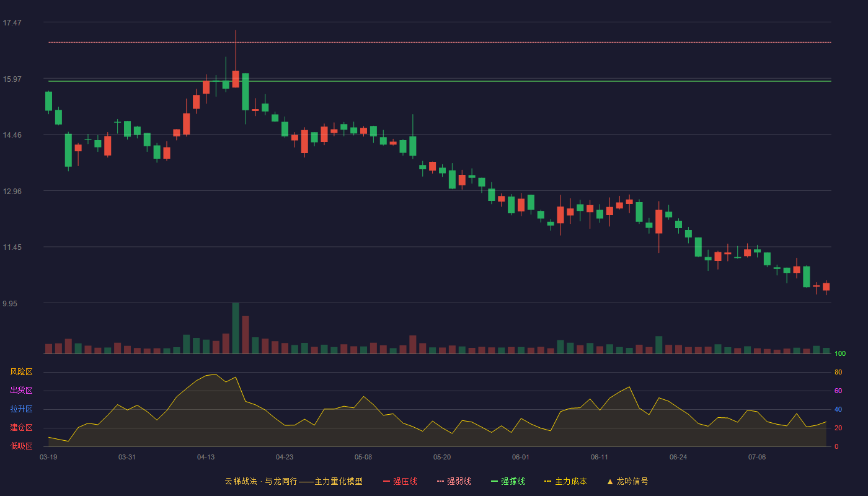Click the 15.97 price axis label
This screenshot has height=496, width=868.
[12, 79]
